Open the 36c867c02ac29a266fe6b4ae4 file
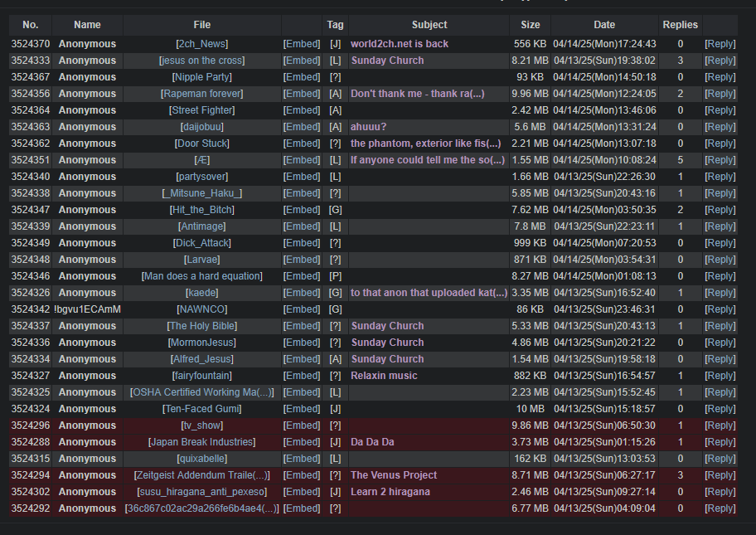The width and height of the screenshot is (756, 535). [x=202, y=508]
